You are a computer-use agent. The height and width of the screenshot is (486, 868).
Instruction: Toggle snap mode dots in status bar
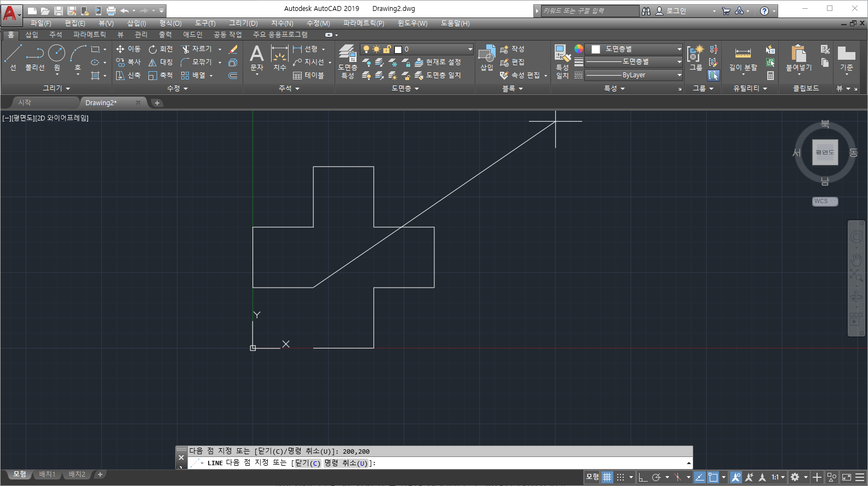click(620, 477)
